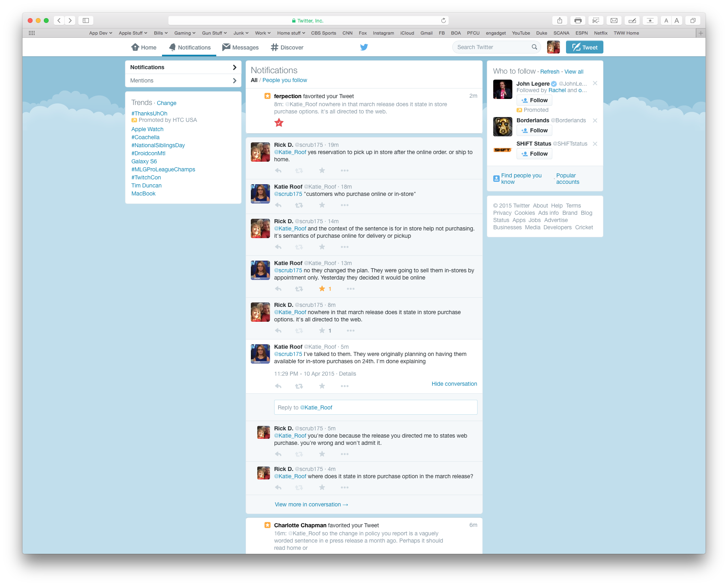Image resolution: width=728 pixels, height=586 pixels.
Task: Open Borderlands profile thumbnail
Action: click(x=502, y=127)
